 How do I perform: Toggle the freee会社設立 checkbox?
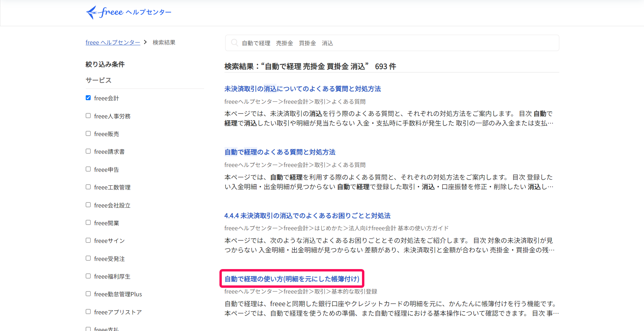coord(88,205)
